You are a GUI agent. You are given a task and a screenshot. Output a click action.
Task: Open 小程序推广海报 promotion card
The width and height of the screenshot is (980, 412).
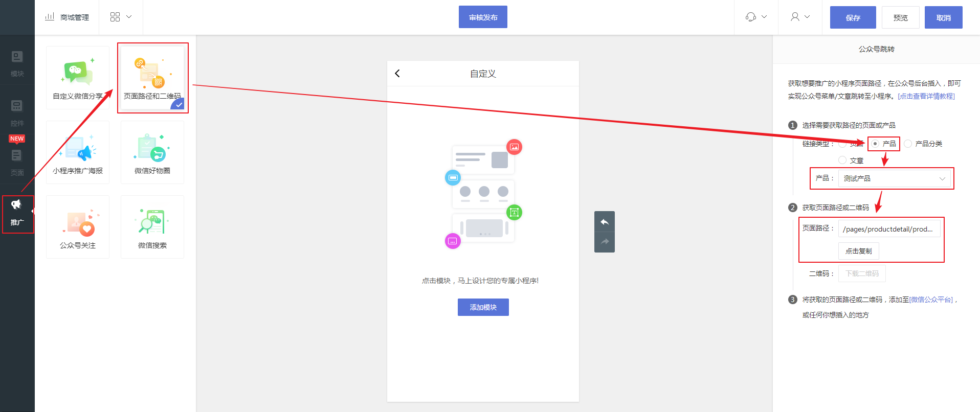[x=78, y=152]
